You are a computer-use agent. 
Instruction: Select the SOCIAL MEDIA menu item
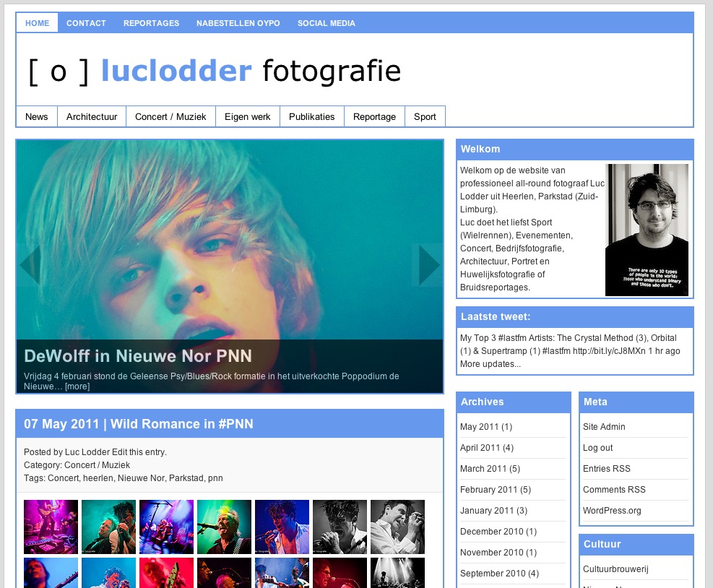pyautogui.click(x=327, y=23)
